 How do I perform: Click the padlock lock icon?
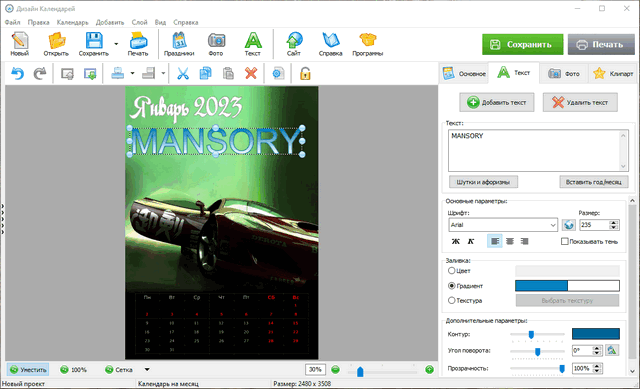[305, 73]
